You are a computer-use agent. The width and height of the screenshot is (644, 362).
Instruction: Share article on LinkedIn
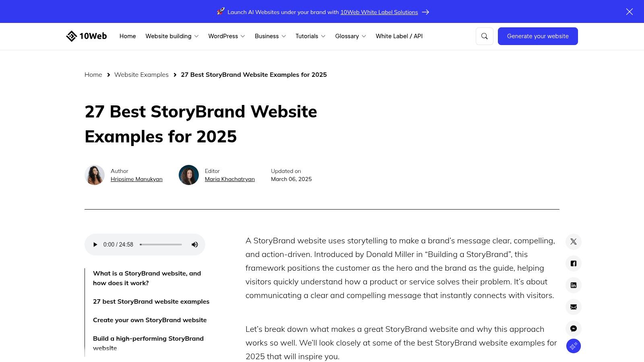[x=574, y=285]
